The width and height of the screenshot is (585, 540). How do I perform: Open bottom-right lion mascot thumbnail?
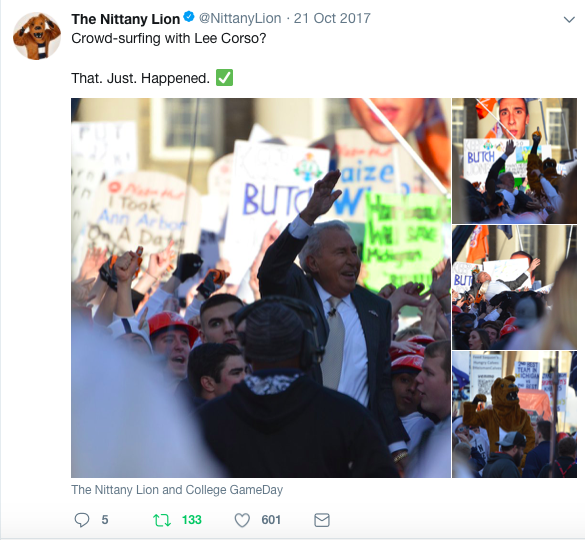click(514, 414)
